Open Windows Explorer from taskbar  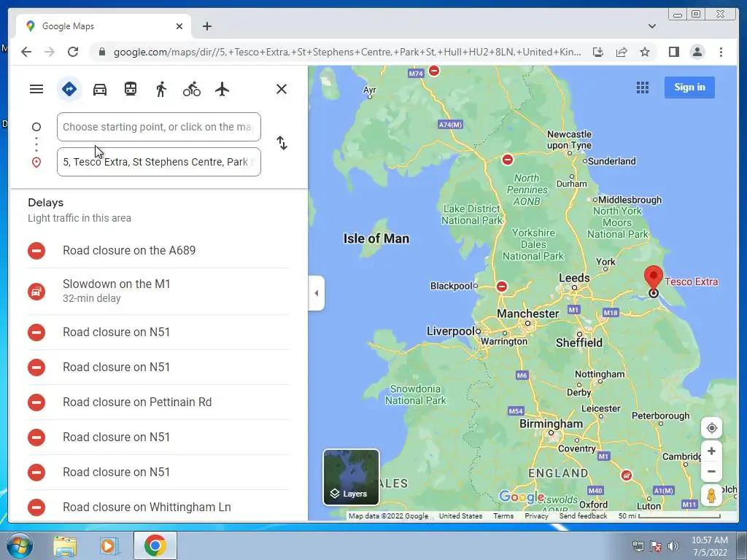(x=65, y=545)
